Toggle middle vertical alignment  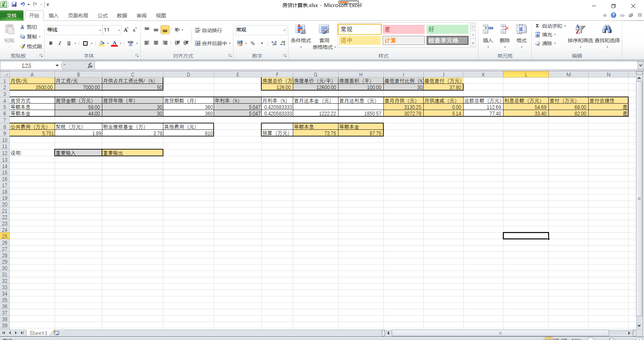pos(156,30)
